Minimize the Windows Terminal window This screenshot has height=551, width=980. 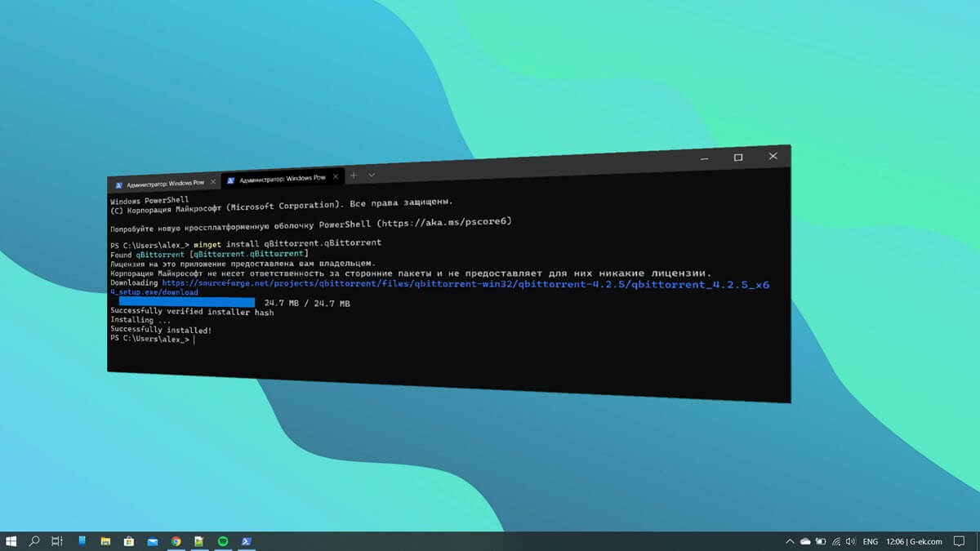pyautogui.click(x=704, y=158)
